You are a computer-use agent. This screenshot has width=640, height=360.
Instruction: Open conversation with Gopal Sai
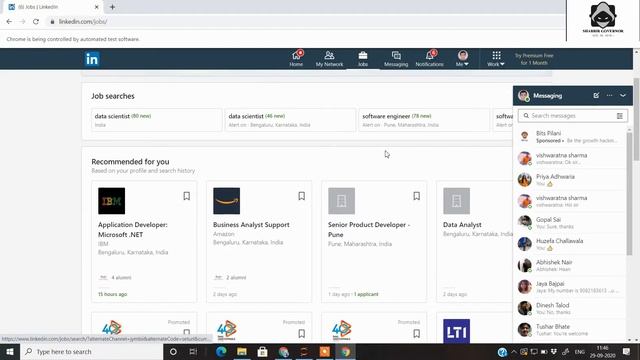click(x=570, y=222)
